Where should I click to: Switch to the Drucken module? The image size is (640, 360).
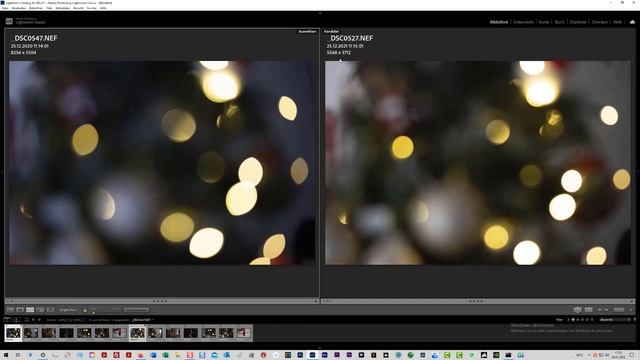(600, 22)
